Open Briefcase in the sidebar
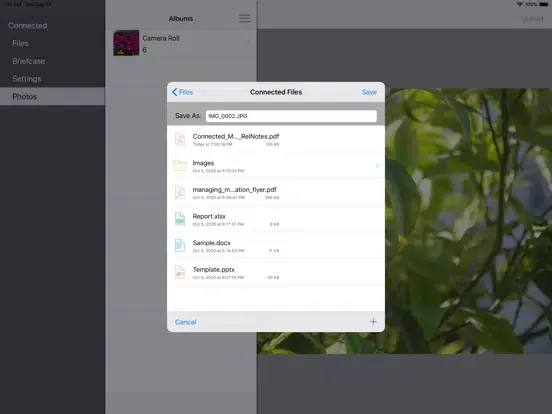Image resolution: width=552 pixels, height=414 pixels. [x=29, y=61]
